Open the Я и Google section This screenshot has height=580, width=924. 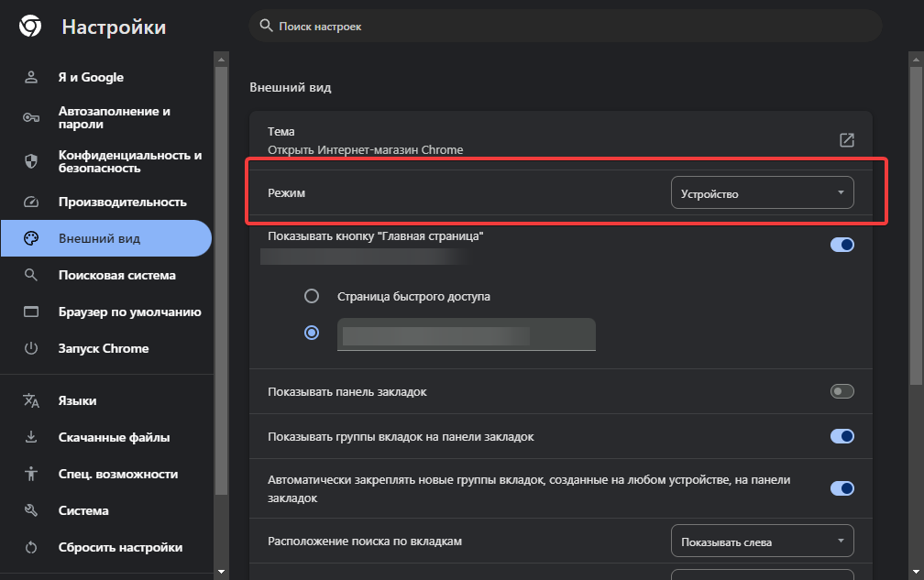(x=106, y=77)
